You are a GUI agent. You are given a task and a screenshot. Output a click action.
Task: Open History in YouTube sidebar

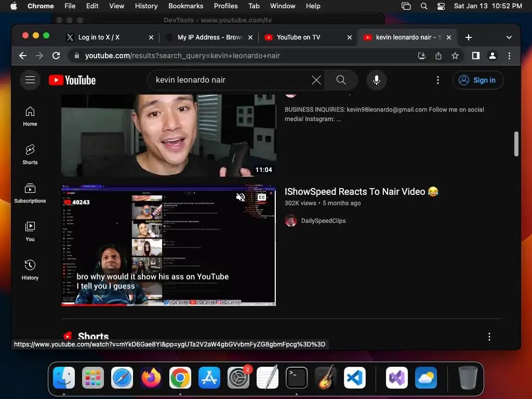(x=30, y=270)
